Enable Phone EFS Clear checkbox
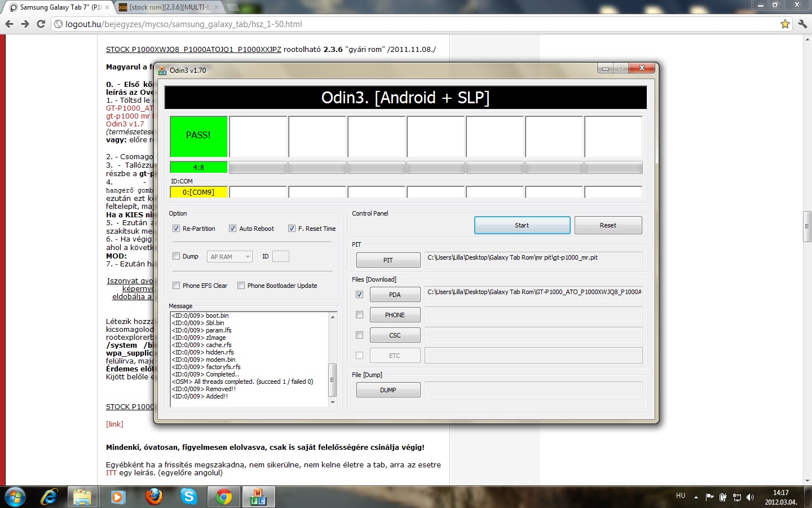Viewport: 812px width, 508px height. (x=176, y=286)
